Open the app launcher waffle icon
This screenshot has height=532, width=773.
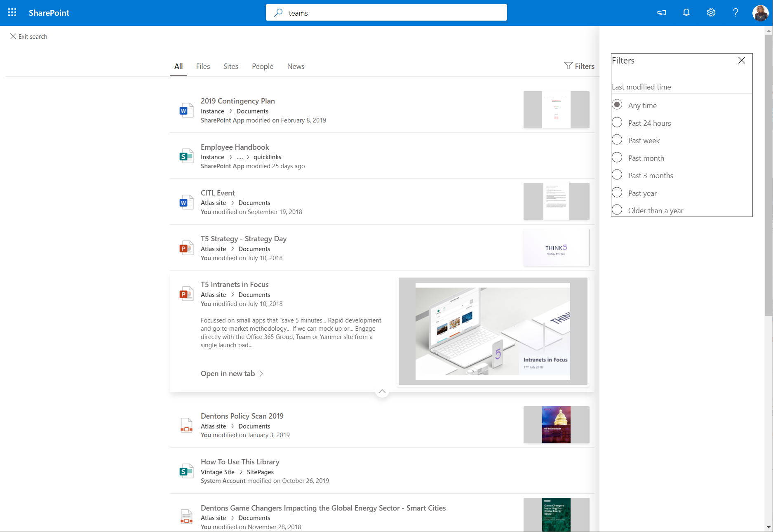(12, 13)
